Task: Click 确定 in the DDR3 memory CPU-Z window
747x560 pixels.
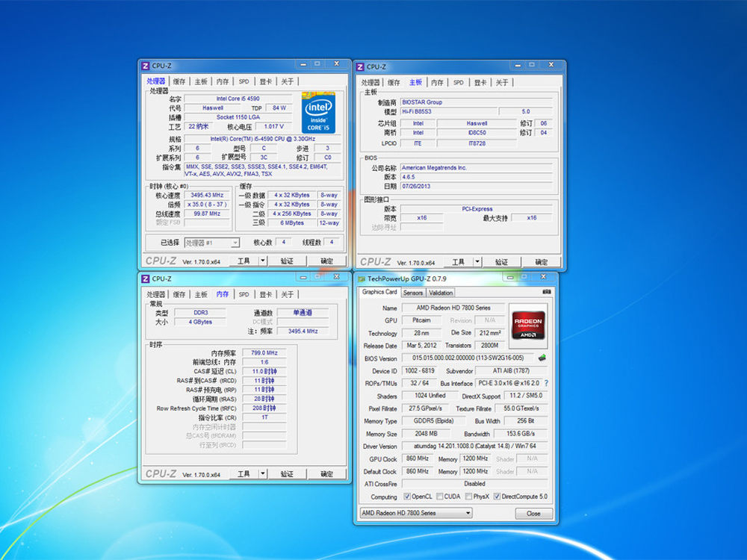Action: point(327,474)
